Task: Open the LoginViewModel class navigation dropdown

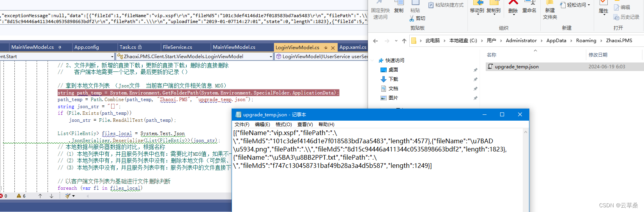Action: (x=271, y=57)
